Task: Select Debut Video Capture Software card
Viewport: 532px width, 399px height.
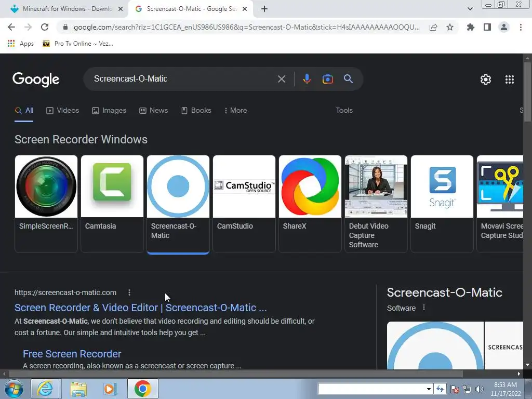Action: pyautogui.click(x=376, y=204)
